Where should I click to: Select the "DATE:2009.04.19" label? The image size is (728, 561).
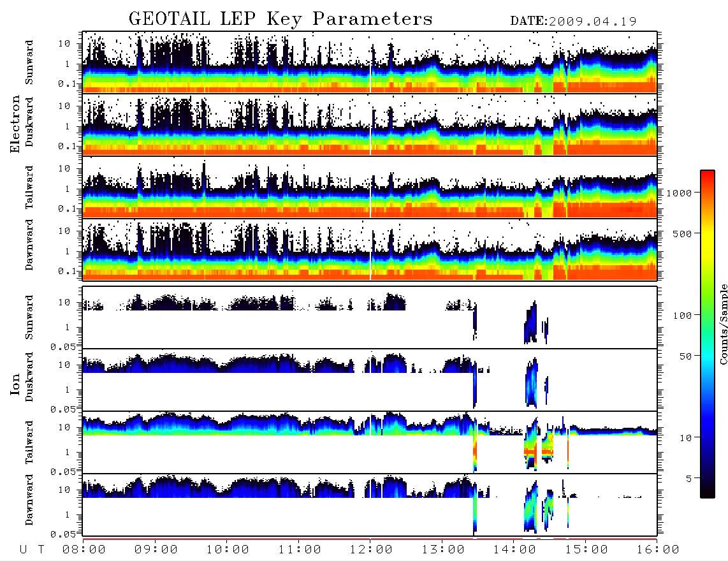point(573,21)
